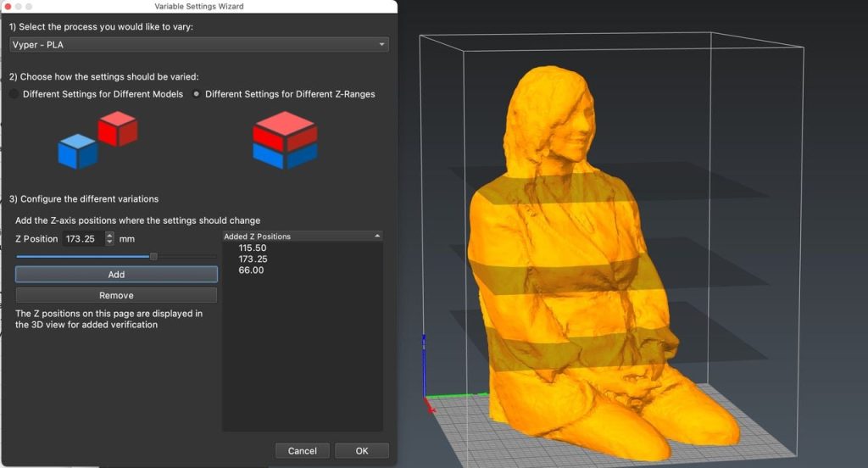The image size is (868, 468).
Task: Decrease Z Position with the down stepper arrow
Action: tap(109, 242)
